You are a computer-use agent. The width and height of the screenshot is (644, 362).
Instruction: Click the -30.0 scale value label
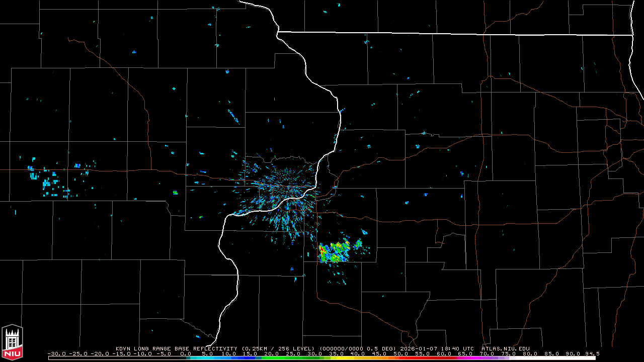point(56,353)
